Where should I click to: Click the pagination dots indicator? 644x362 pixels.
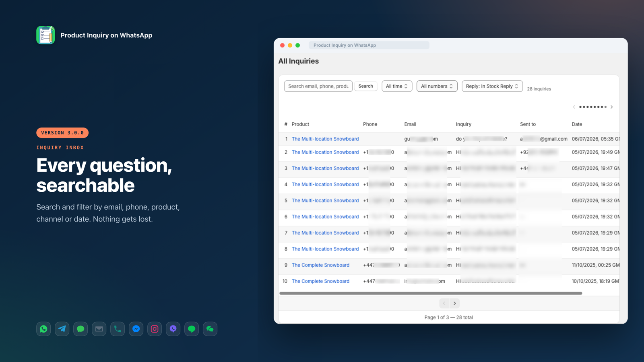pyautogui.click(x=593, y=107)
